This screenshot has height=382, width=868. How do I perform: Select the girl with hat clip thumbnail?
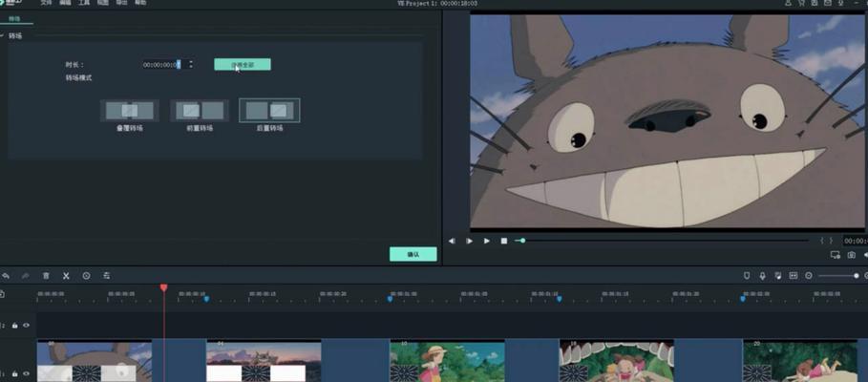pyautogui.click(x=447, y=361)
